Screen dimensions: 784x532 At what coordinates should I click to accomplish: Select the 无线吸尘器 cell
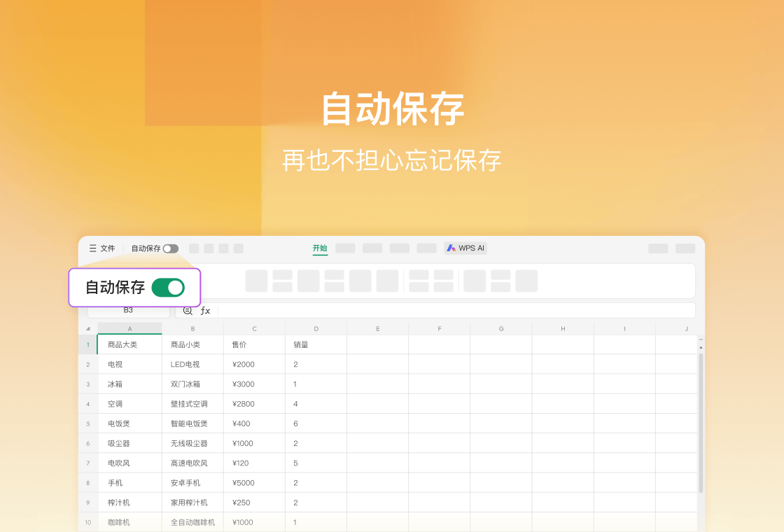[192, 443]
